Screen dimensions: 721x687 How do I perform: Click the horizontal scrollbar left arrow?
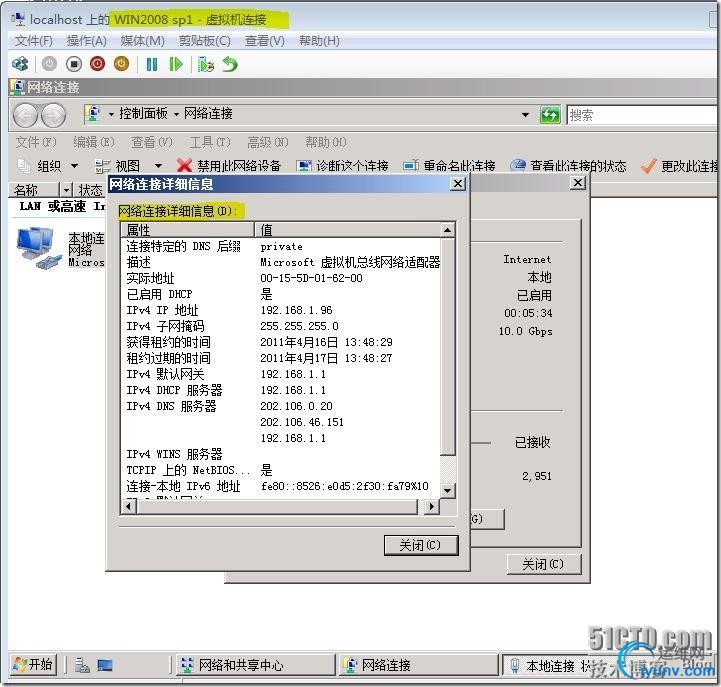129,506
